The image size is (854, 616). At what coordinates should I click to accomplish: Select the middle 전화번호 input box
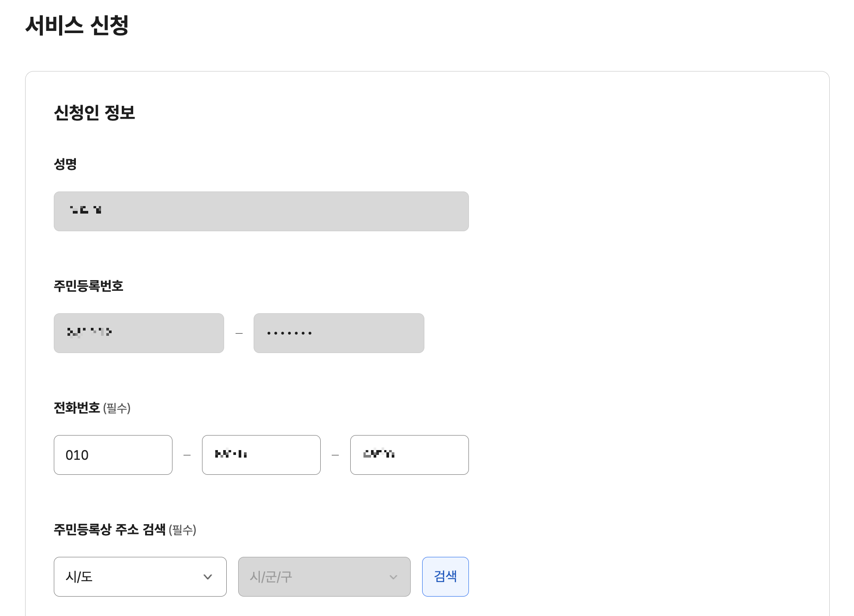261,455
